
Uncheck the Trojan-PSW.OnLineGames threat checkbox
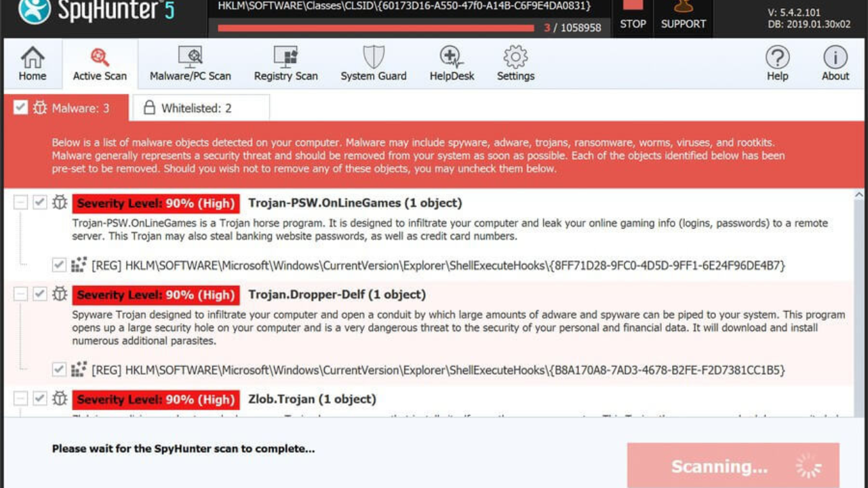(40, 202)
